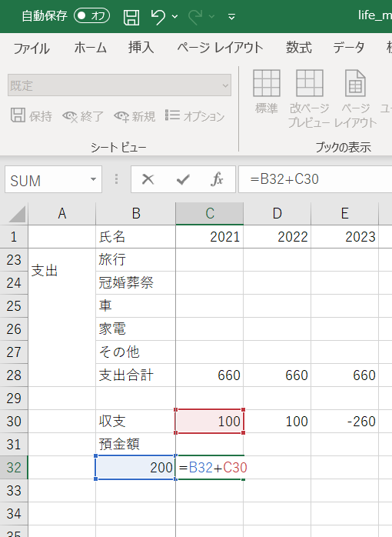This screenshot has width=392, height=537.
Task: Open the ファイル tab
Action: coord(32,48)
